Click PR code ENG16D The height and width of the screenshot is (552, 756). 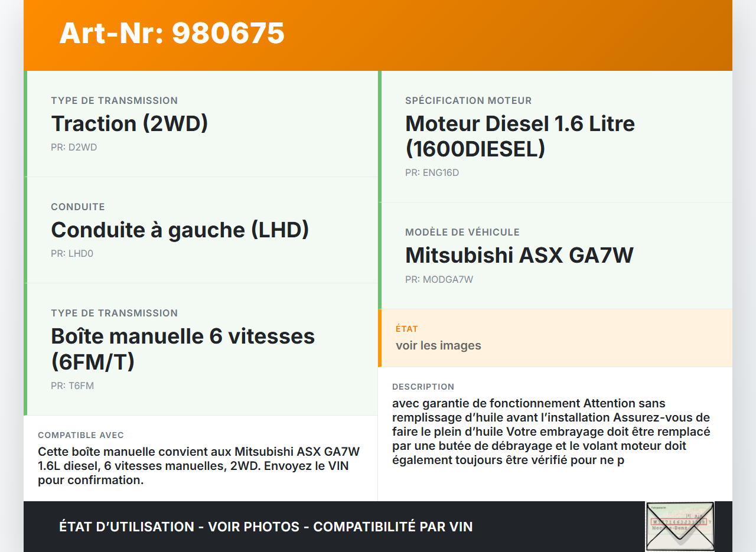(x=432, y=173)
